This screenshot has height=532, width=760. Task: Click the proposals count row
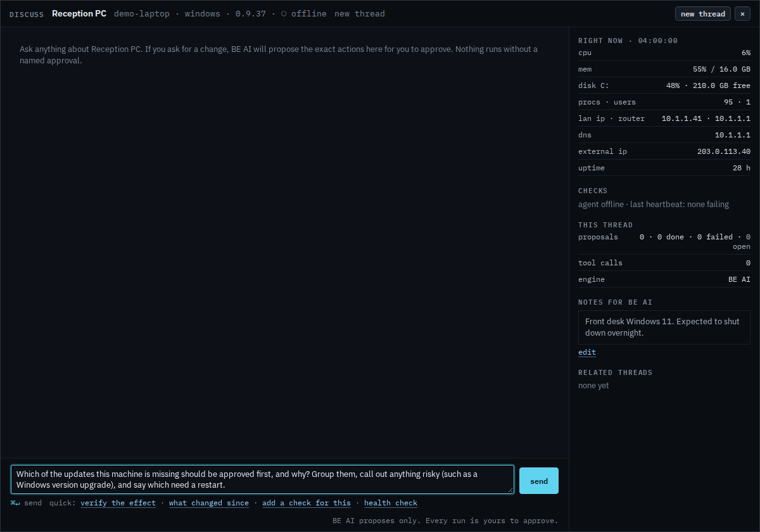coord(664,241)
